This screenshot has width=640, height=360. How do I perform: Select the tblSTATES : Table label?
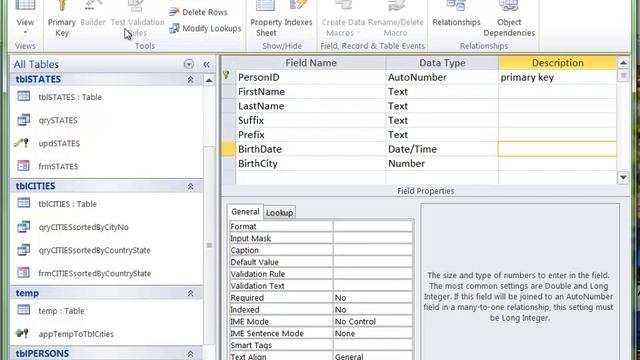70,97
